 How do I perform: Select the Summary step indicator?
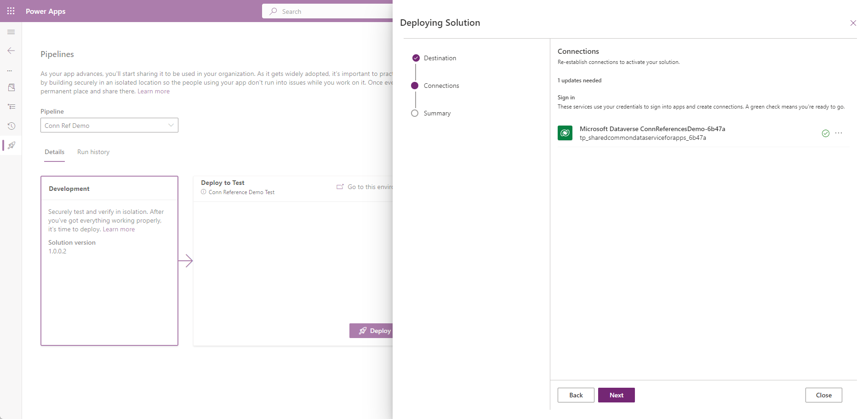(415, 113)
